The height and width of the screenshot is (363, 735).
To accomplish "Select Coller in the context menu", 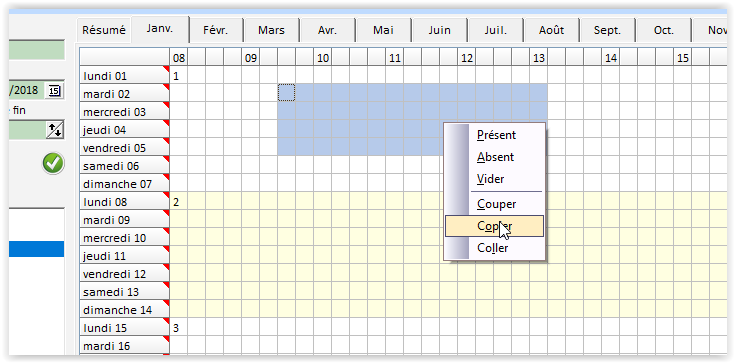I will point(494,248).
